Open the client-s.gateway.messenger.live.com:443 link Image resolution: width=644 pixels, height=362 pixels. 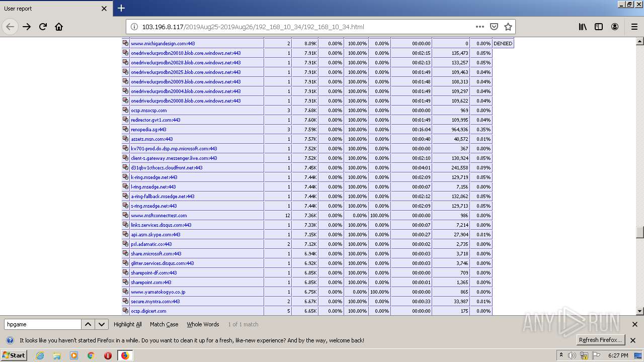[x=174, y=158]
